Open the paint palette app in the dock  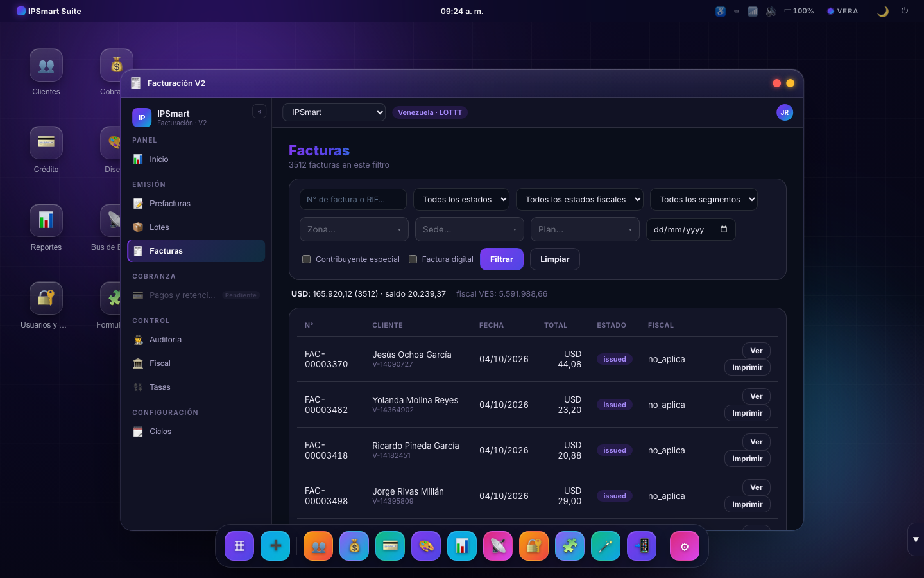tap(426, 546)
